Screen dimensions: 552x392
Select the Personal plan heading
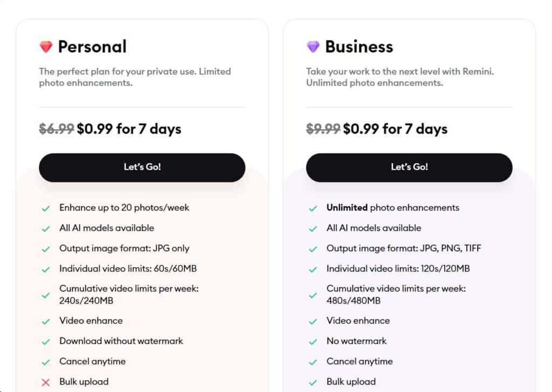coord(92,47)
